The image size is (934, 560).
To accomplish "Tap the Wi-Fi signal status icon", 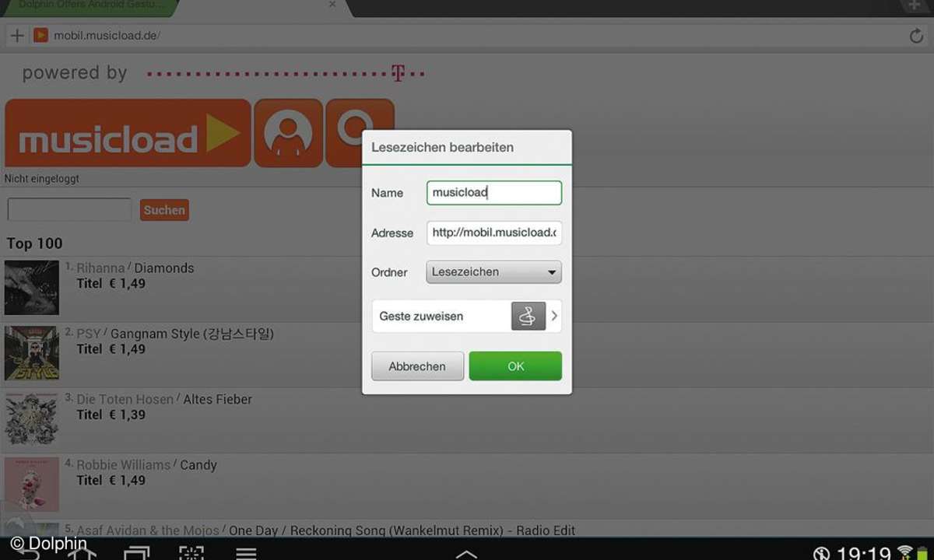I will click(904, 553).
